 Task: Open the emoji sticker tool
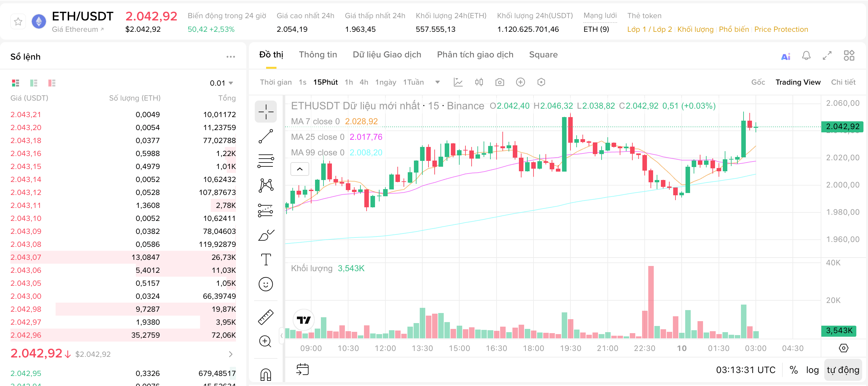pyautogui.click(x=265, y=284)
